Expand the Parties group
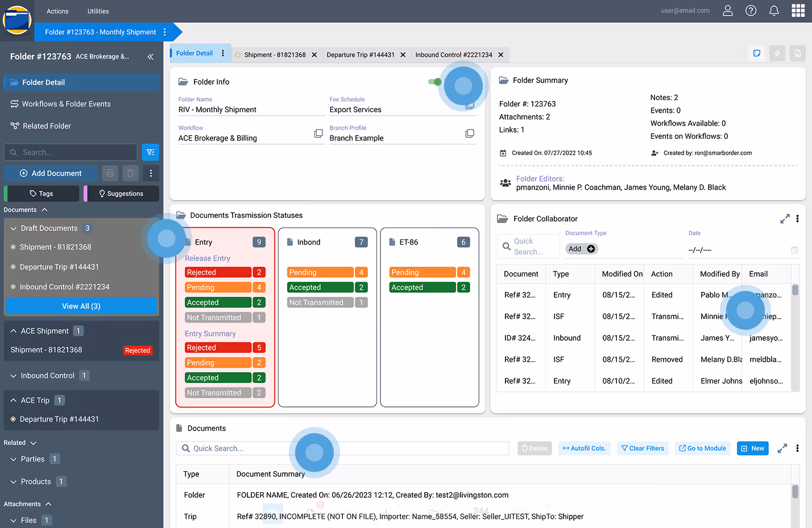 tap(13, 459)
